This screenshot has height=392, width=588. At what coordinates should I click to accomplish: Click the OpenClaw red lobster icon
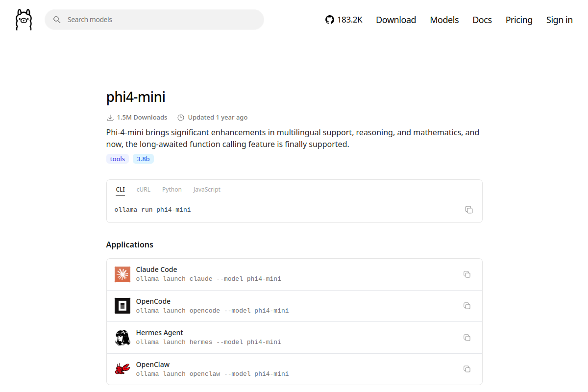point(122,369)
